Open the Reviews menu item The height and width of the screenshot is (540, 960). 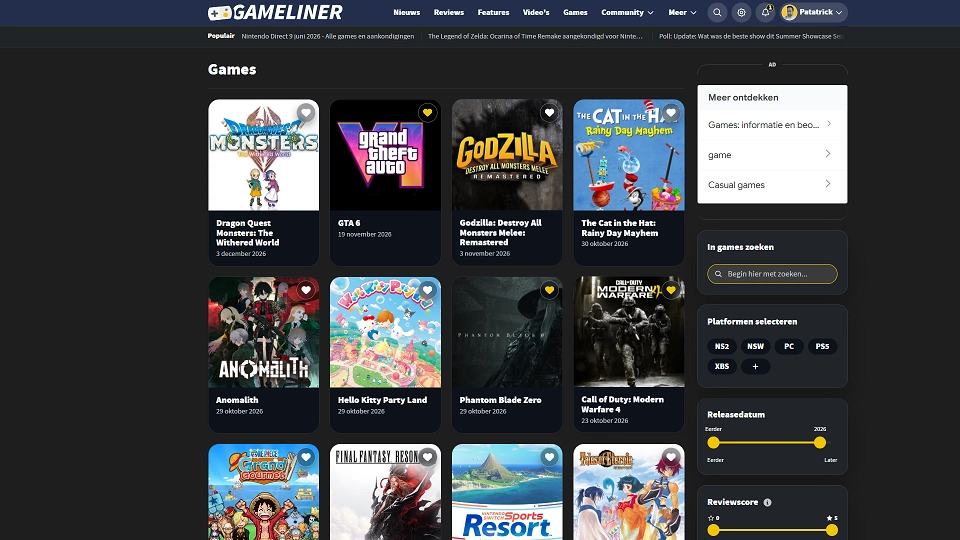click(x=449, y=12)
